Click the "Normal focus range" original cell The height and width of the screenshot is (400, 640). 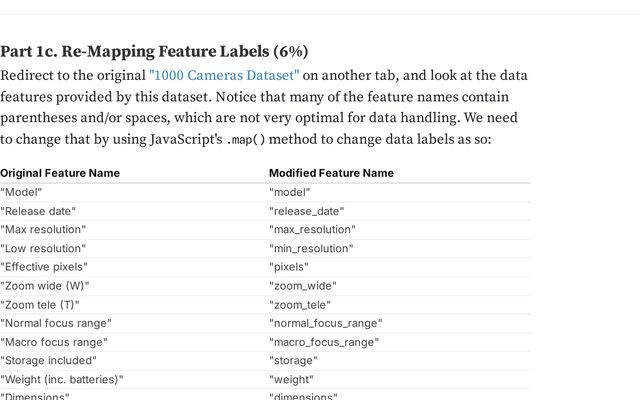point(56,323)
